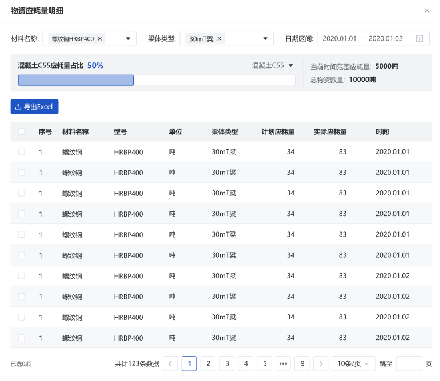Remove the 30mT梁 tag from 梁体类型

pyautogui.click(x=219, y=39)
